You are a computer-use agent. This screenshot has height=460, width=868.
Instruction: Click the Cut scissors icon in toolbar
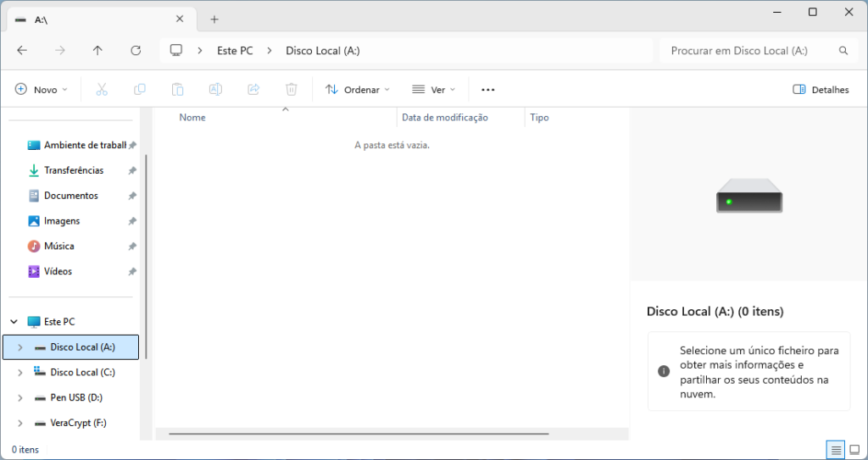(102, 89)
